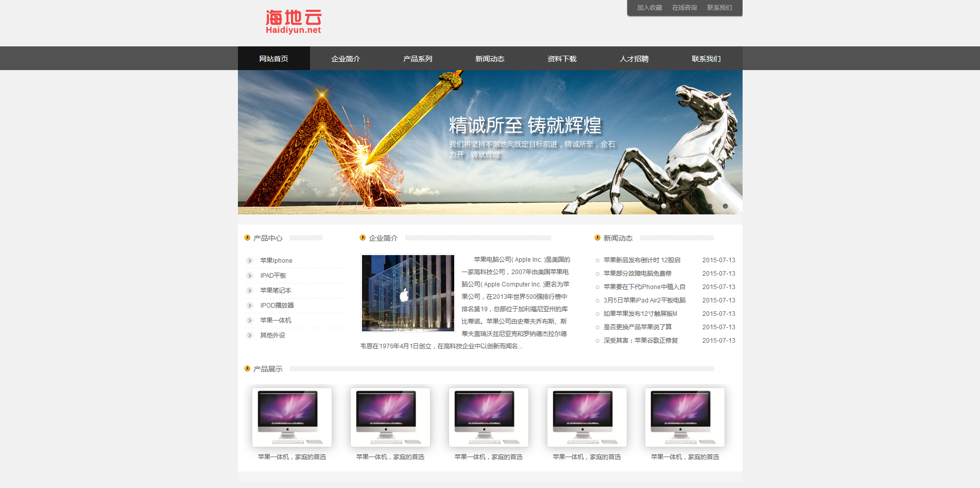Read news 苹果部分故障电脑免费修
Screen dimensions: 980x488
point(638,274)
